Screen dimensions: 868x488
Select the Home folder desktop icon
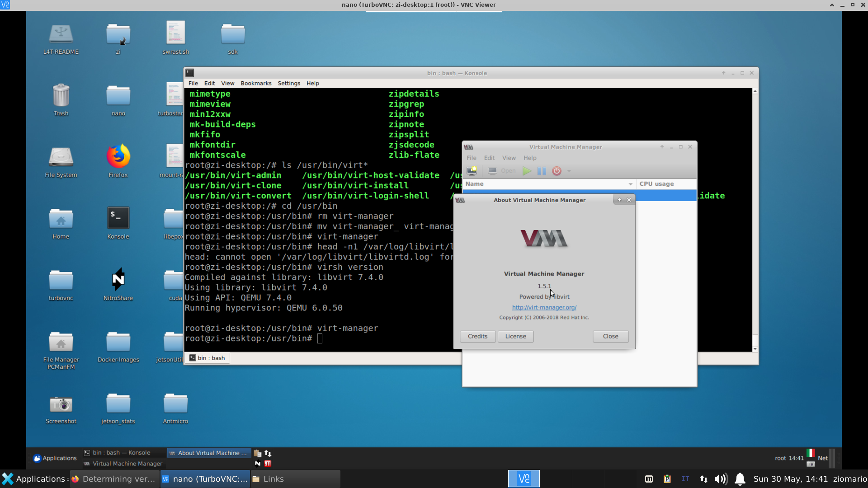pos(61,223)
